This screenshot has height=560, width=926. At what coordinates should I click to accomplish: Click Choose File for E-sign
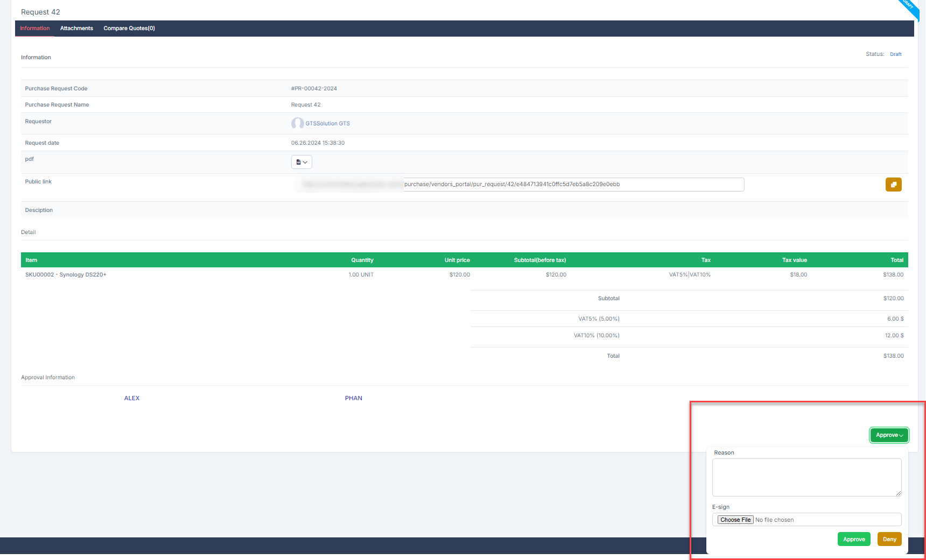[735, 520]
